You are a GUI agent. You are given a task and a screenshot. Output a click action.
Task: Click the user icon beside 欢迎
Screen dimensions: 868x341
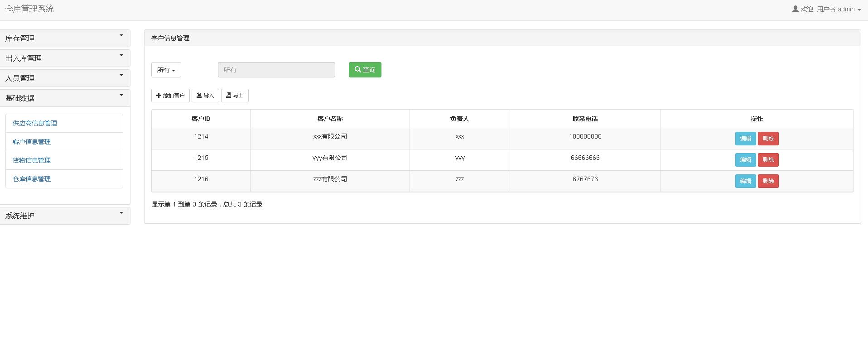[x=795, y=9]
